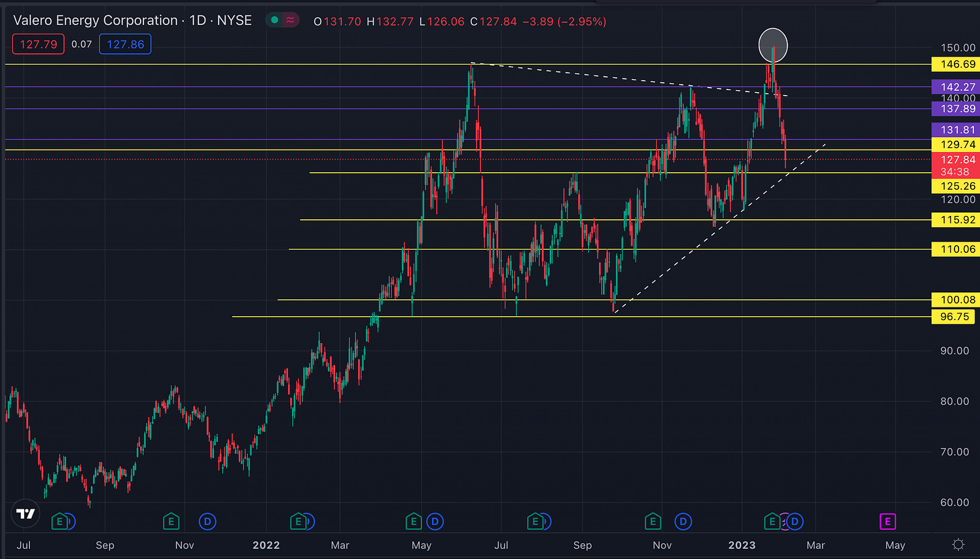Click the TradingView logo
Image resolution: width=980 pixels, height=559 pixels.
coord(26,515)
